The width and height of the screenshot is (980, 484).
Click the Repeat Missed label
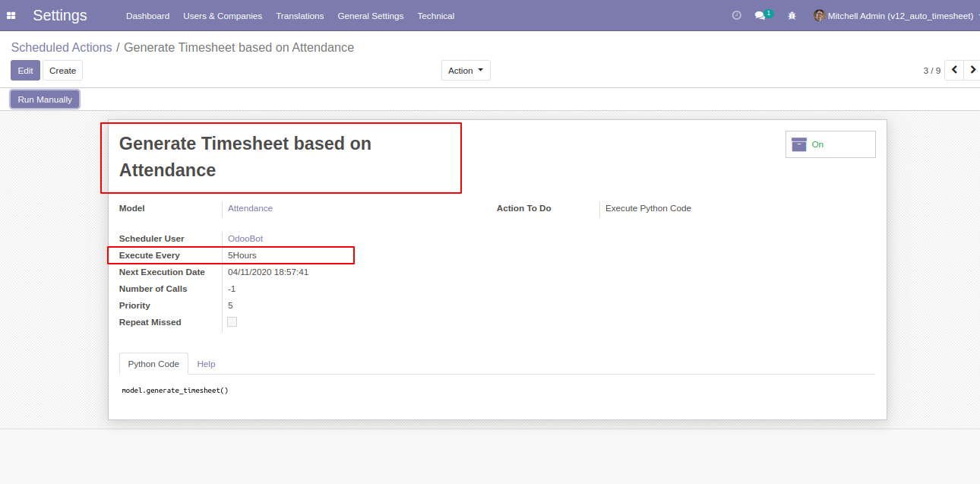[x=150, y=322]
